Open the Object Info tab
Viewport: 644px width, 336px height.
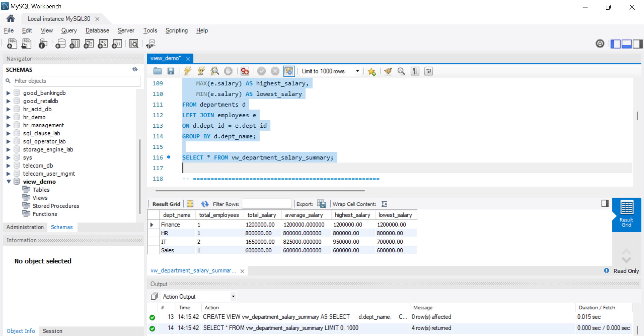[21, 331]
